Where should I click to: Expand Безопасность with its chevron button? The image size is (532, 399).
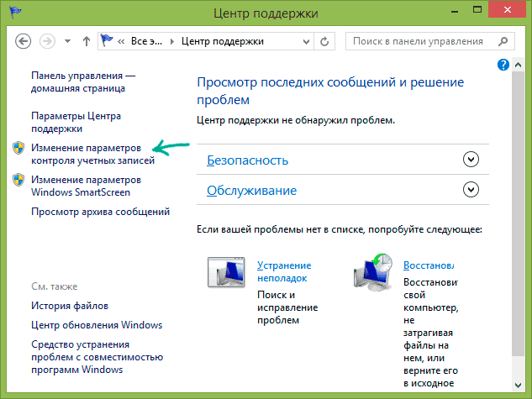click(471, 160)
